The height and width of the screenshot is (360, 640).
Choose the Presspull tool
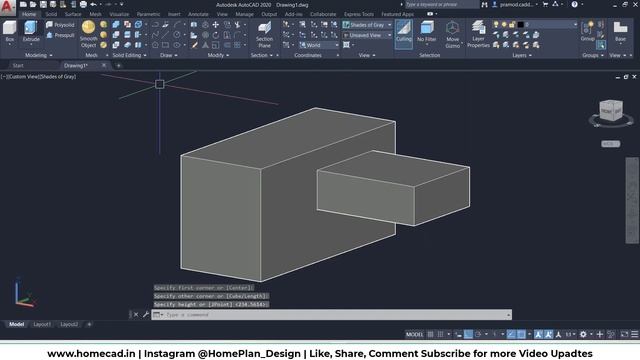tap(60, 35)
